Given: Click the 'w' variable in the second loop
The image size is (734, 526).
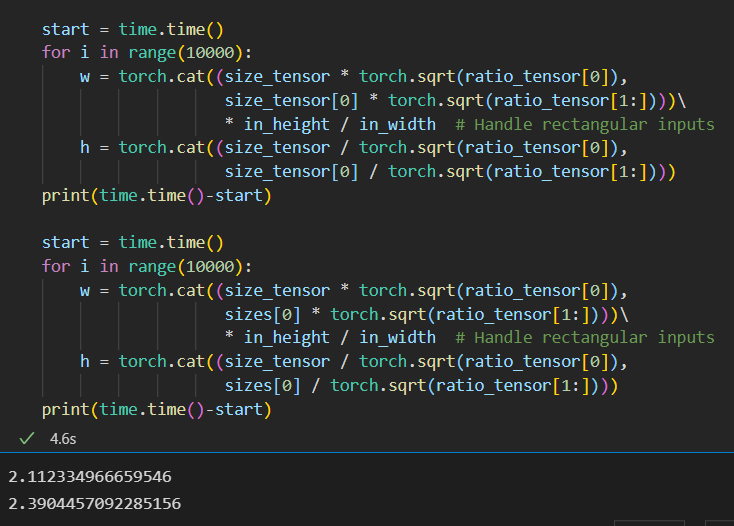Looking at the screenshot, I should [85, 291].
